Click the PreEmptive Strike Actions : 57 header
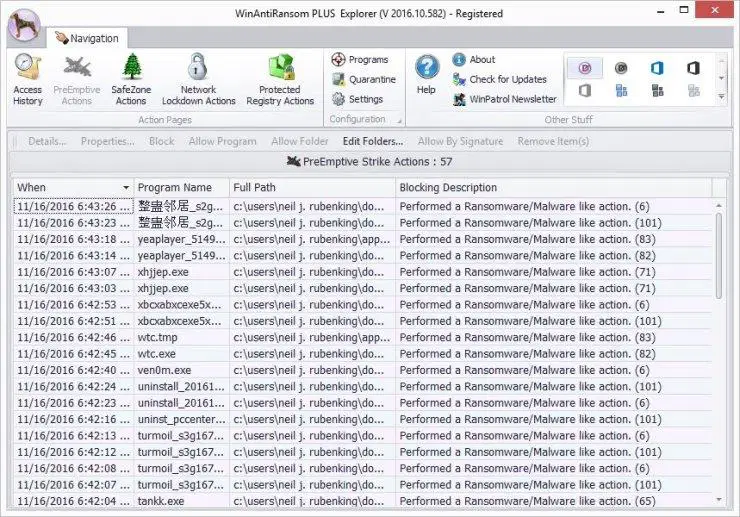The width and height of the screenshot is (740, 517). [x=369, y=161]
